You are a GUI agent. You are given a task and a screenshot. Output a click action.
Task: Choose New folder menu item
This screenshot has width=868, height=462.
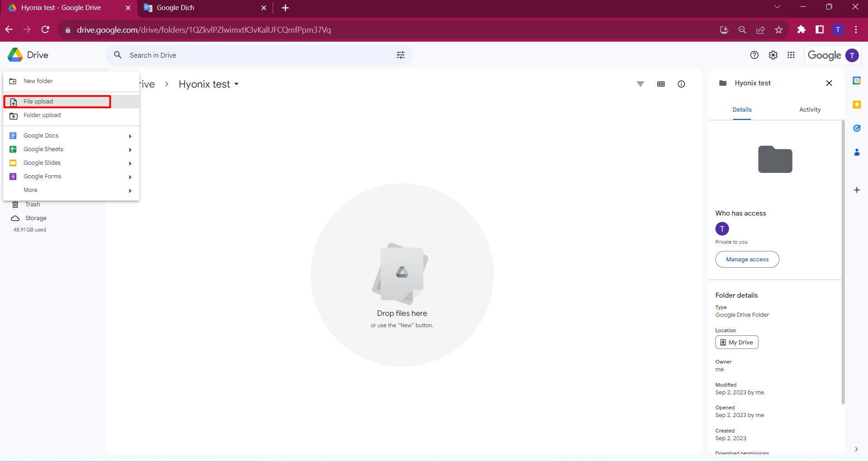point(39,81)
